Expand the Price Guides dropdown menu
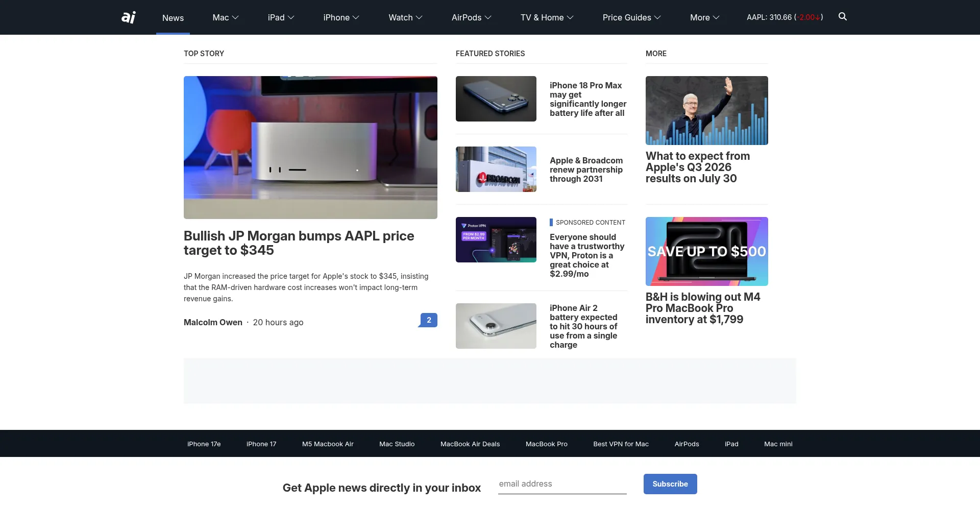The image size is (980, 507). pyautogui.click(x=632, y=17)
